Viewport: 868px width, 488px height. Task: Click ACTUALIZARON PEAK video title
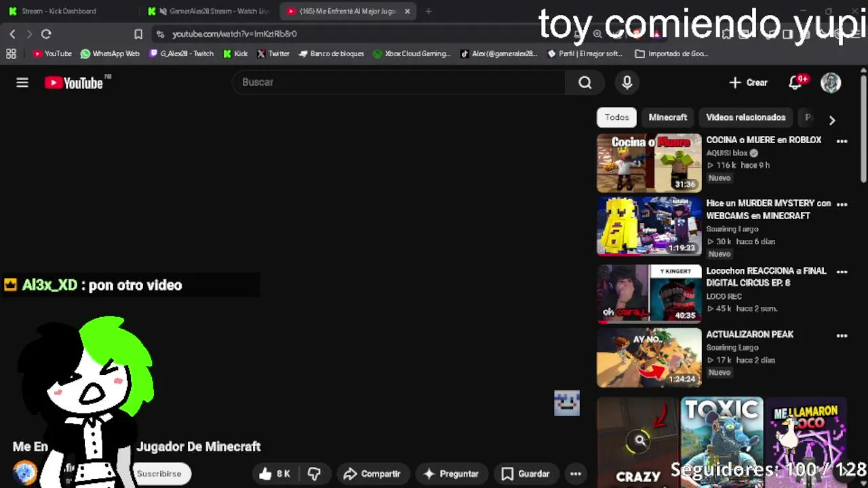click(x=749, y=334)
